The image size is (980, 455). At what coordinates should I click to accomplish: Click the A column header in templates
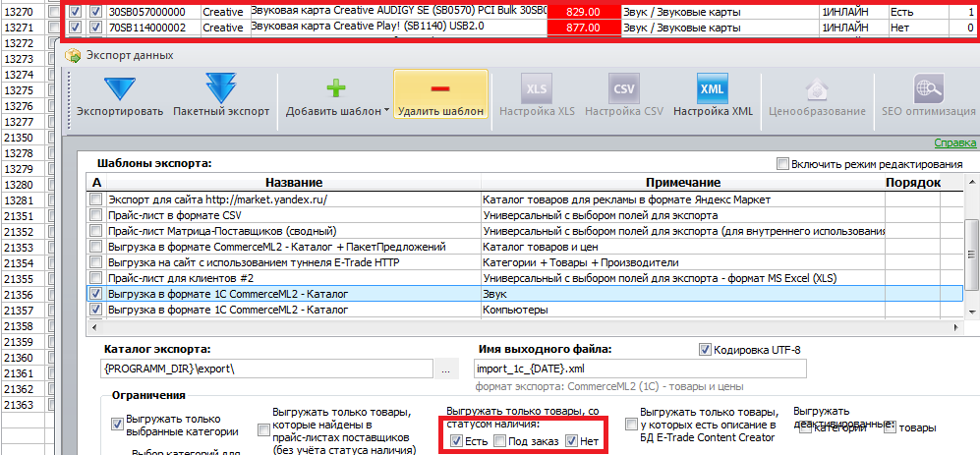click(x=96, y=183)
